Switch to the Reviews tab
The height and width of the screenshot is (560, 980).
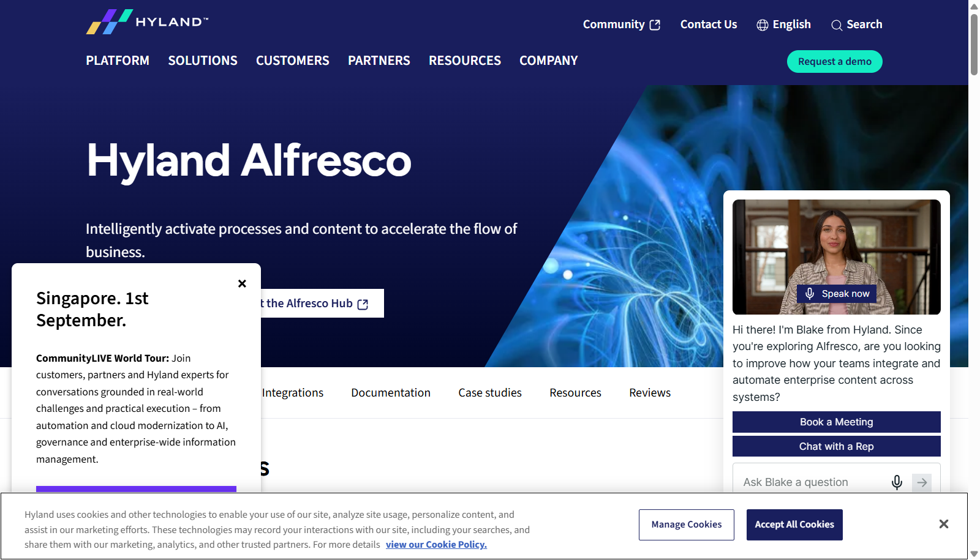coord(650,393)
